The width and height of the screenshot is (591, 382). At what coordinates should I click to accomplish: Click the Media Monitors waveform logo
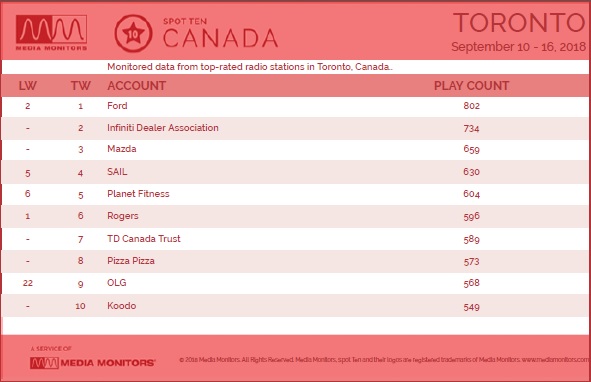click(x=51, y=32)
